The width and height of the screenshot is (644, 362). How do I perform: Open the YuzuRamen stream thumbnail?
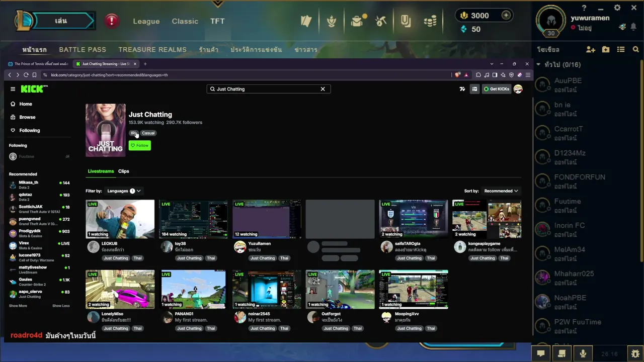click(x=267, y=219)
